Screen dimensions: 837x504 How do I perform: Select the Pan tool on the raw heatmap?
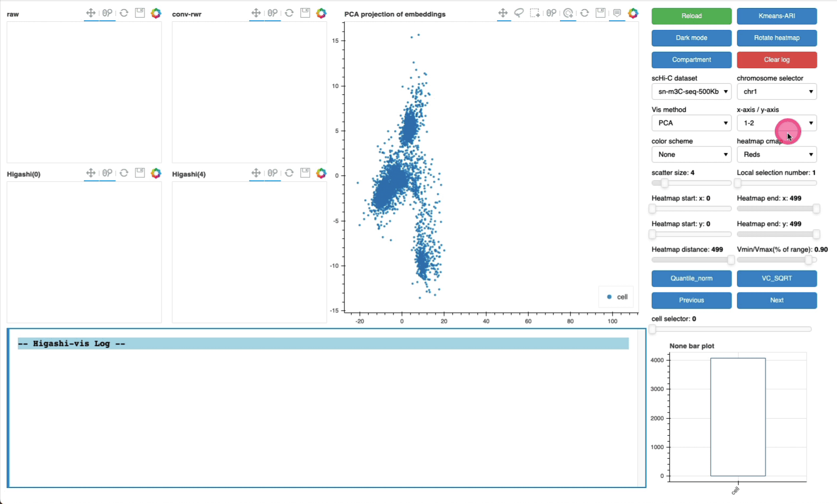91,13
